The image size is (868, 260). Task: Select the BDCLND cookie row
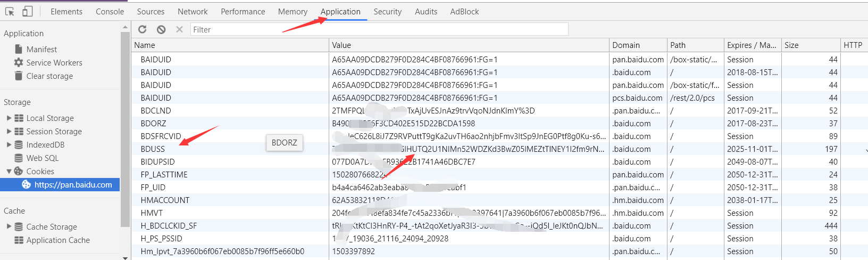point(499,111)
